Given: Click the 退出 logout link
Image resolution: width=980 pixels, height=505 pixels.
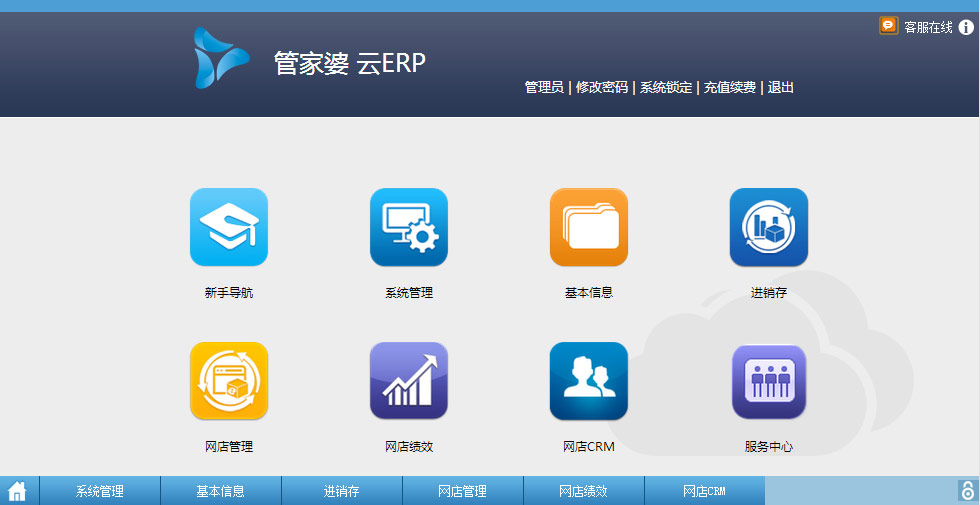Looking at the screenshot, I should (x=781, y=88).
